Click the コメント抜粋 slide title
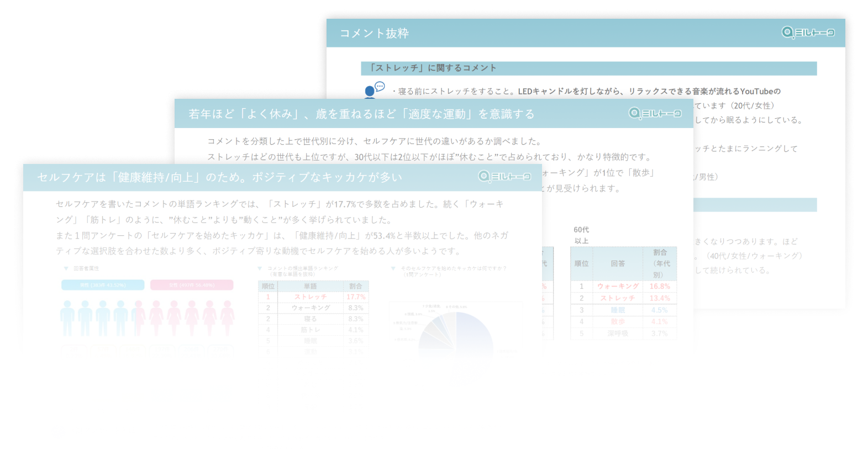Viewport: 868px width, 461px height. click(x=374, y=33)
